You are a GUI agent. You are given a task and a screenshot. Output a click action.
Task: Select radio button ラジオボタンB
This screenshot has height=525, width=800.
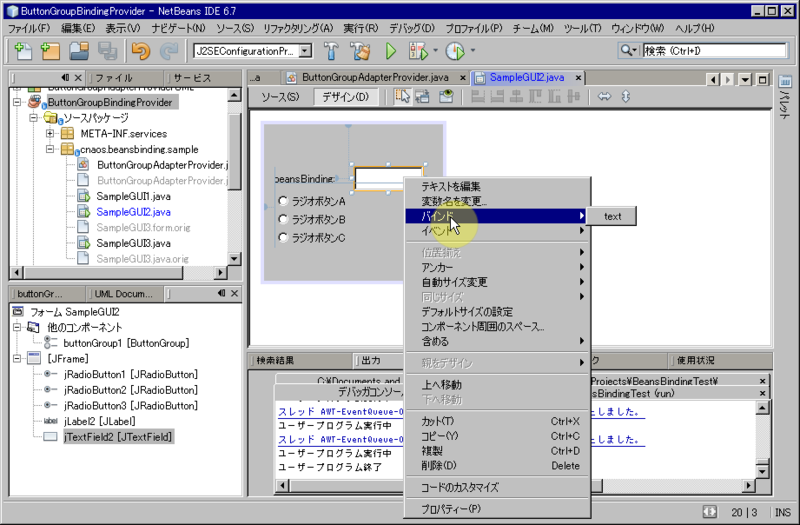[x=283, y=219]
